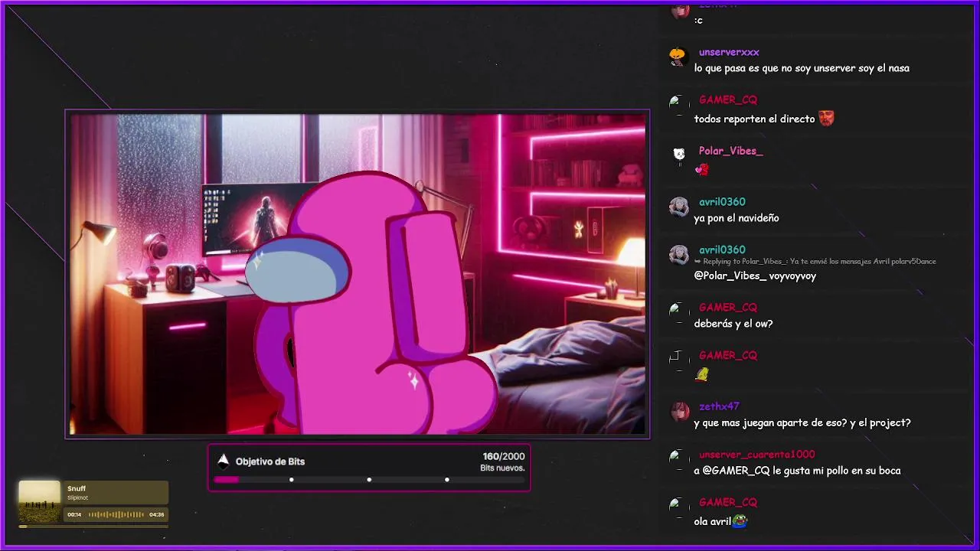
Task: Click the red emote in Polar_Vibes_ message
Action: tap(701, 169)
